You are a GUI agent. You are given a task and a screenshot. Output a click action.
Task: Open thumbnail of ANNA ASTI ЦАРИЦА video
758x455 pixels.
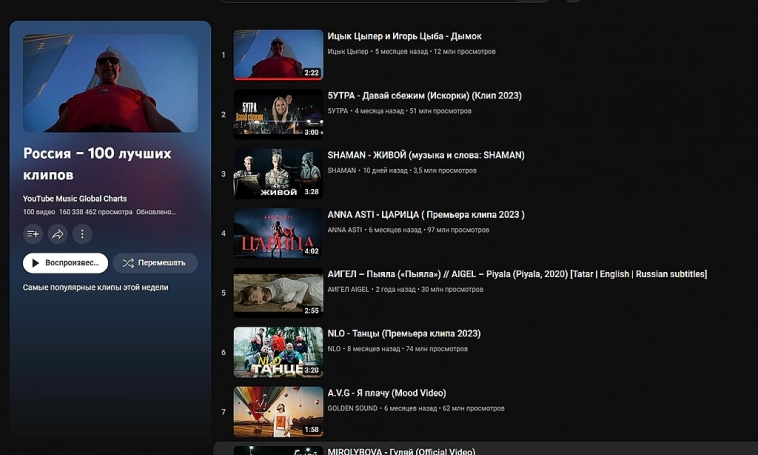coord(278,233)
